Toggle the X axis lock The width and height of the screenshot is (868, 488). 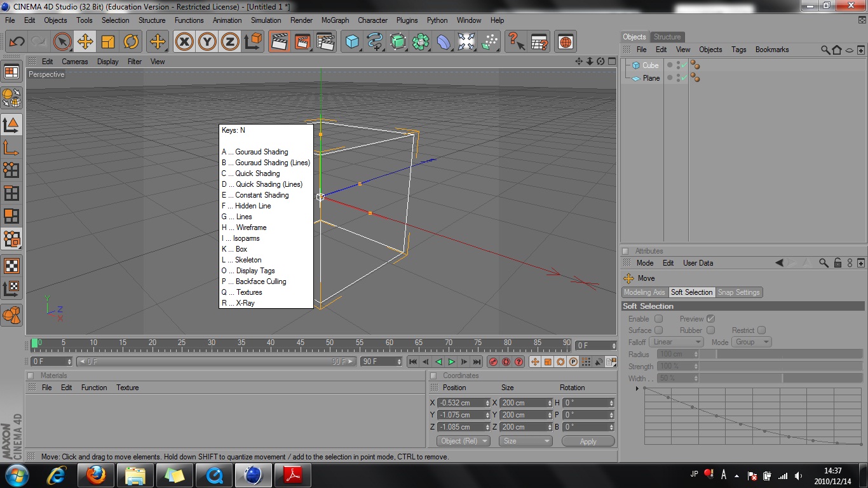point(184,42)
